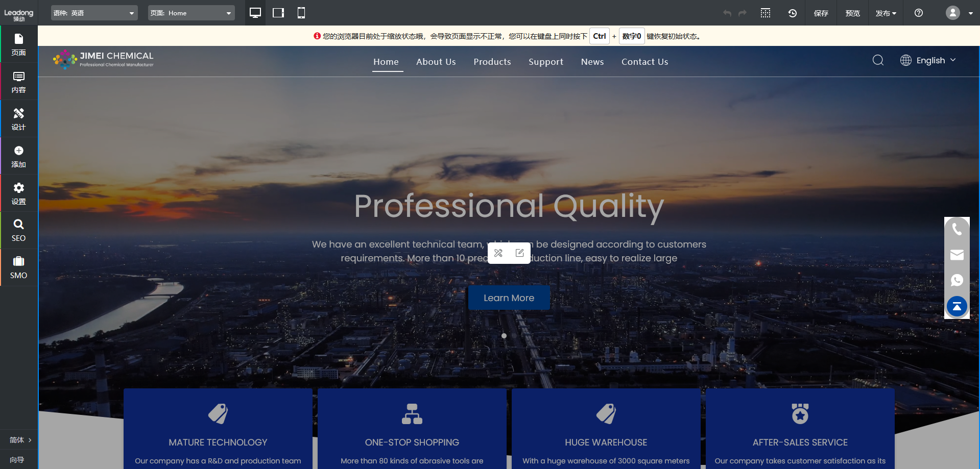
Task: Click the Learn More banner button
Action: click(x=509, y=298)
